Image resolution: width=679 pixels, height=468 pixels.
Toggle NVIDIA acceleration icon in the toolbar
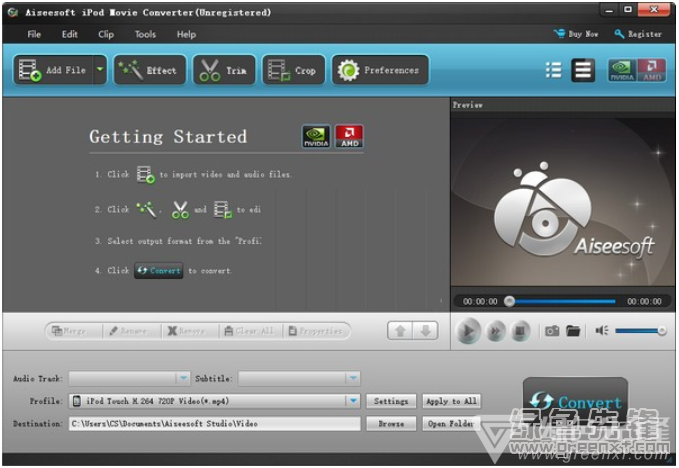pyautogui.click(x=622, y=70)
